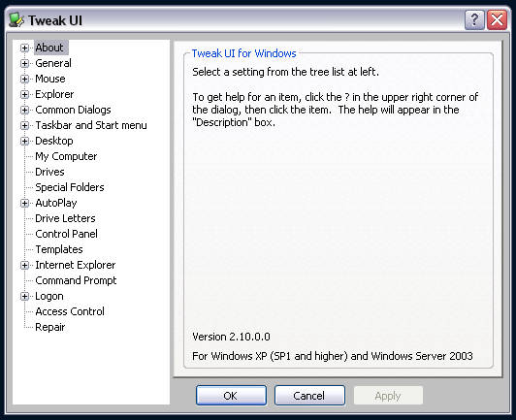
Task: Expand the Internet Explorer node
Action: click(24, 265)
